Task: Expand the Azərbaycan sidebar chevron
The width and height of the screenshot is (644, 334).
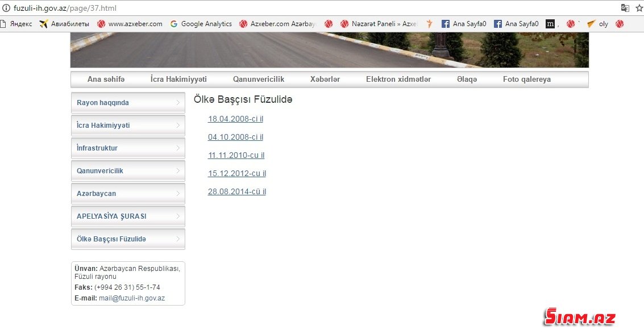Action: [178, 193]
